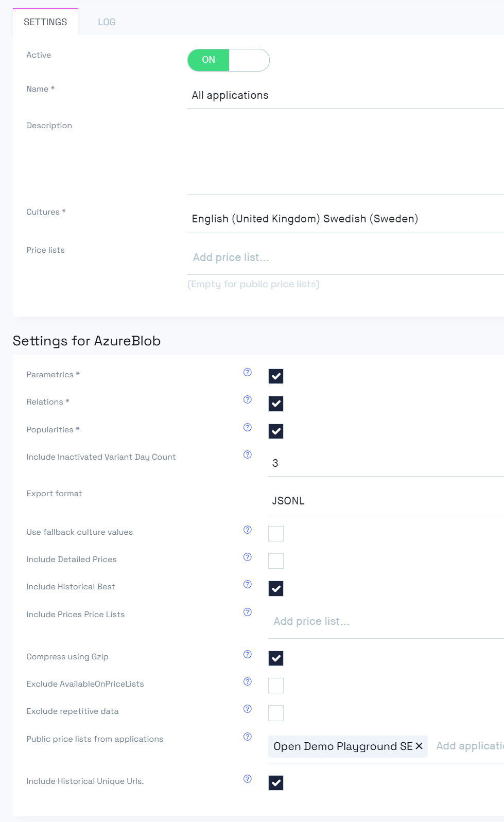The image size is (504, 822).
Task: Open help for Exclude repetitive data
Action: (x=248, y=709)
